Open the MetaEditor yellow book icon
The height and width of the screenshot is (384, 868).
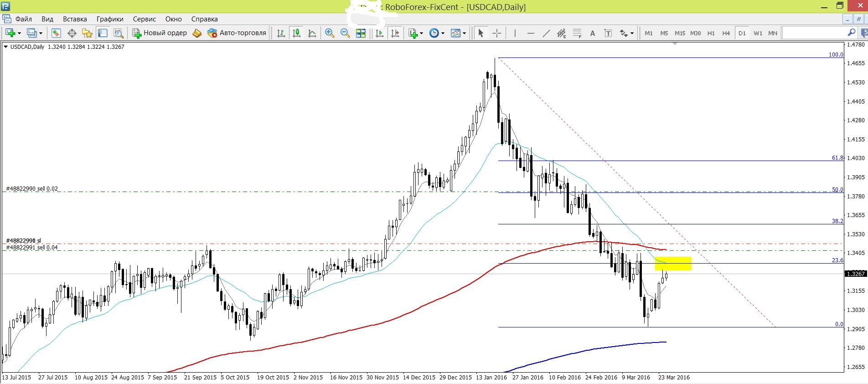click(197, 33)
